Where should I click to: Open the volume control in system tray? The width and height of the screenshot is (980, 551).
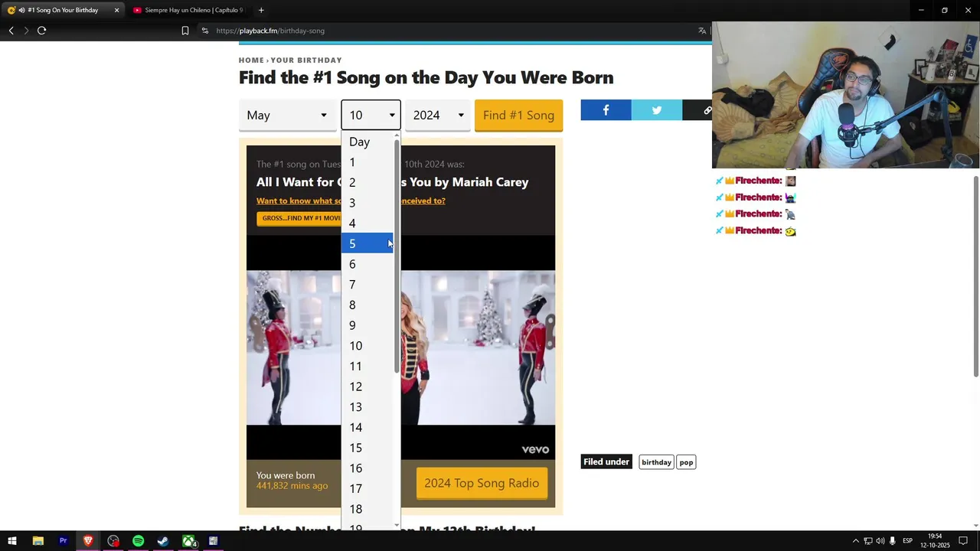tap(880, 541)
